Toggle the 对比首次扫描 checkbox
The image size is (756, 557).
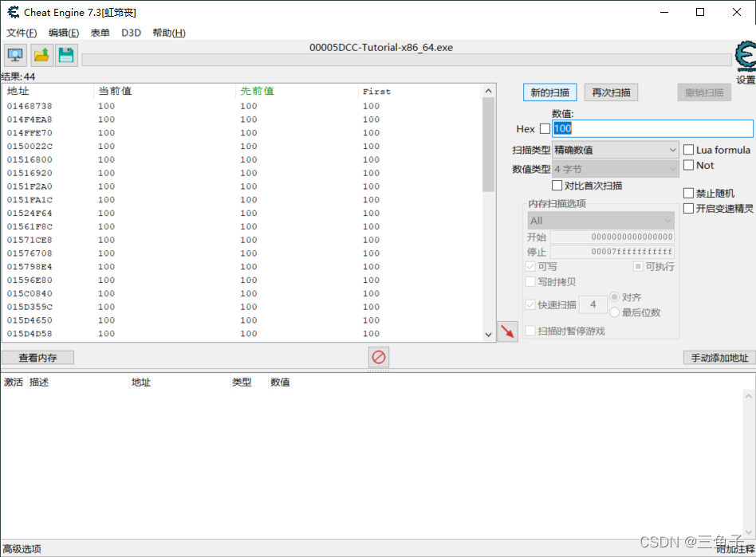point(557,186)
